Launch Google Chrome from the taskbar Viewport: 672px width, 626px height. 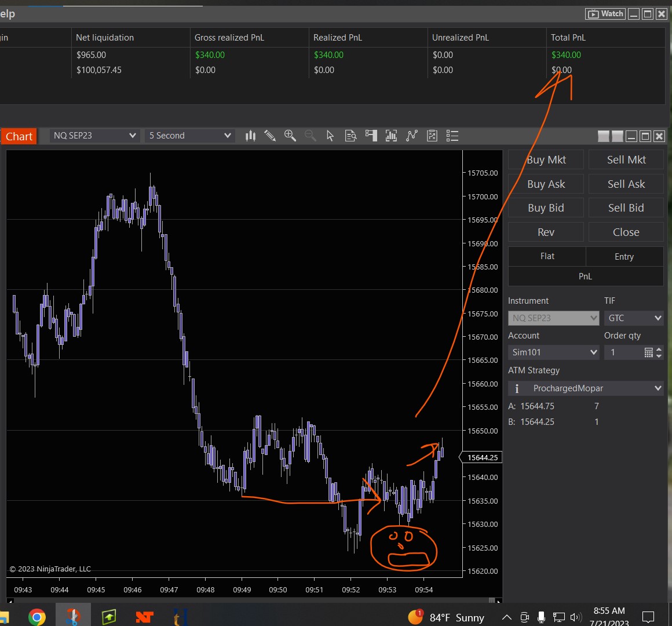coord(36,617)
